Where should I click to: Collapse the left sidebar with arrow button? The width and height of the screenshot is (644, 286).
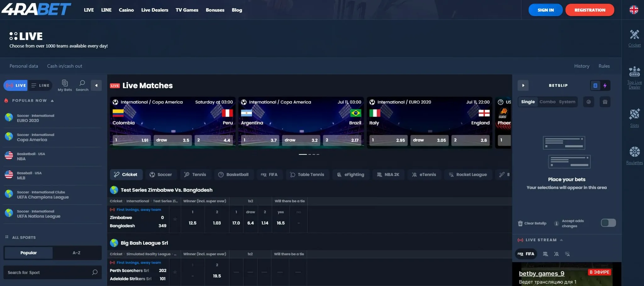coord(97,85)
